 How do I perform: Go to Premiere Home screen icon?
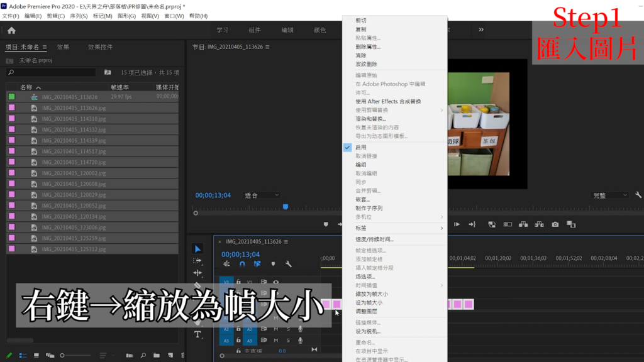[11, 30]
